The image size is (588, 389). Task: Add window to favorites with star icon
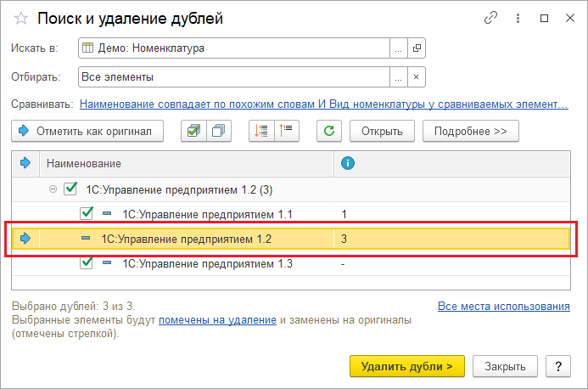tap(21, 19)
